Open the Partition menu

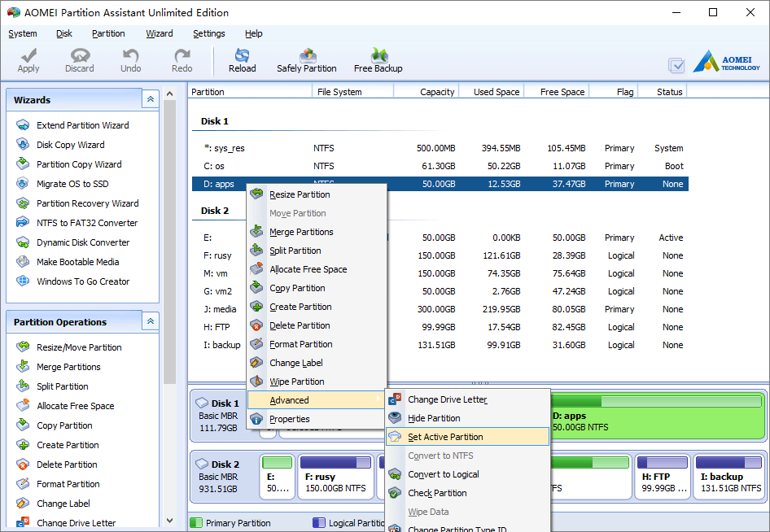click(x=108, y=33)
